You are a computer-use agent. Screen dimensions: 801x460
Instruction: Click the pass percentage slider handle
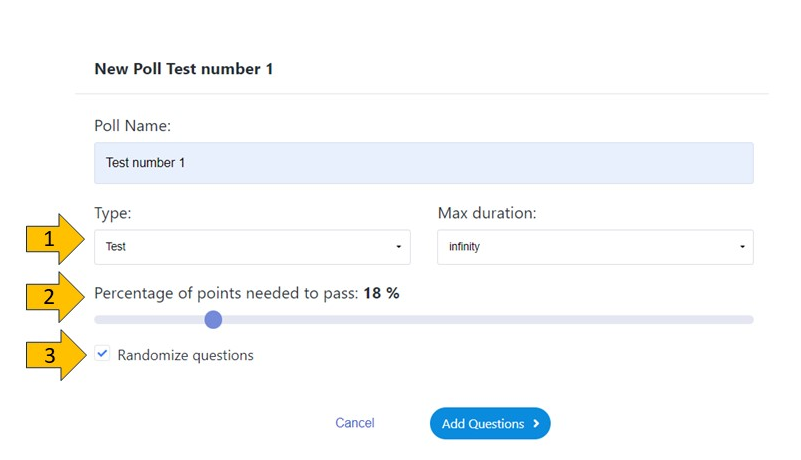pyautogui.click(x=213, y=320)
